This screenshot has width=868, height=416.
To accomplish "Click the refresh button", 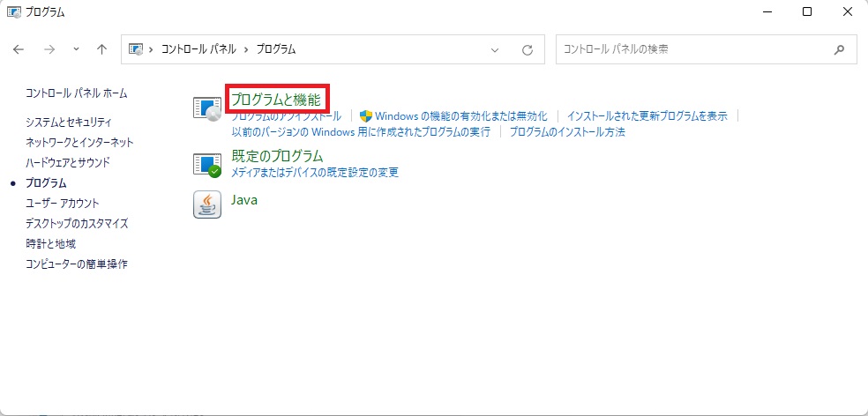I will [x=528, y=49].
